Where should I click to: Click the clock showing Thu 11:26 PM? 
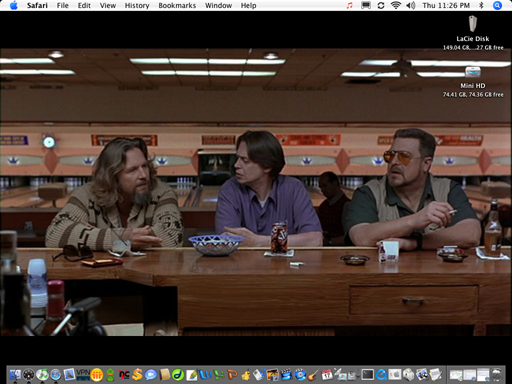pyautogui.click(x=446, y=5)
